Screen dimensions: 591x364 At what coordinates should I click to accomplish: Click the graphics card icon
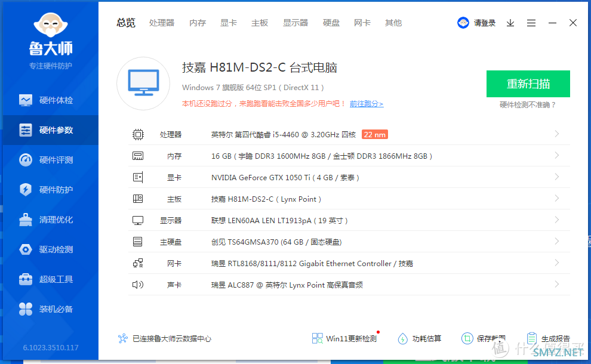click(x=138, y=177)
